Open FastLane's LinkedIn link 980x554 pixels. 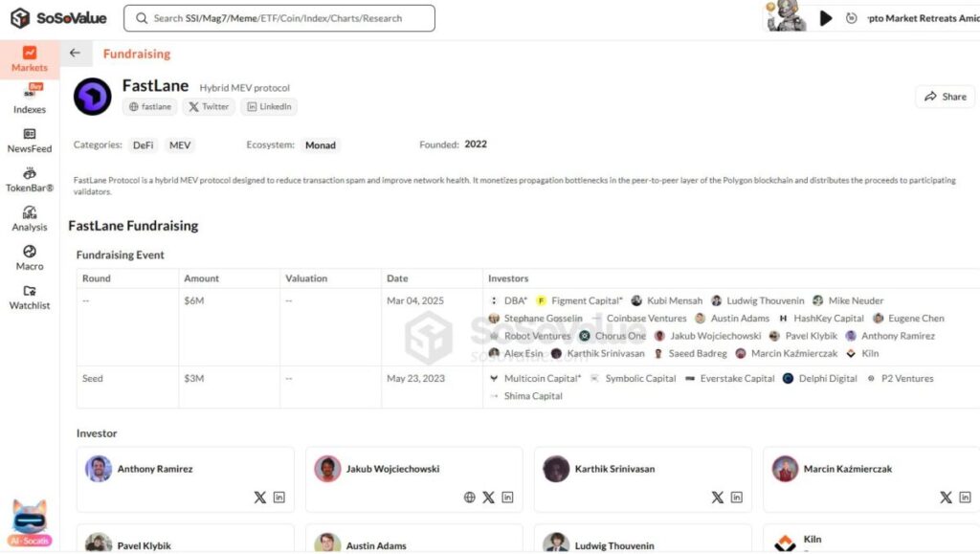[x=269, y=107]
